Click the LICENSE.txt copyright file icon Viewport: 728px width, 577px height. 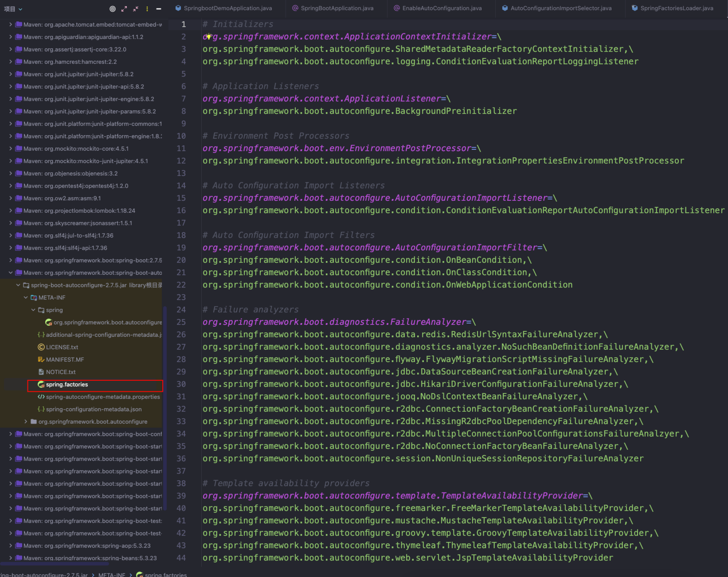click(x=41, y=347)
